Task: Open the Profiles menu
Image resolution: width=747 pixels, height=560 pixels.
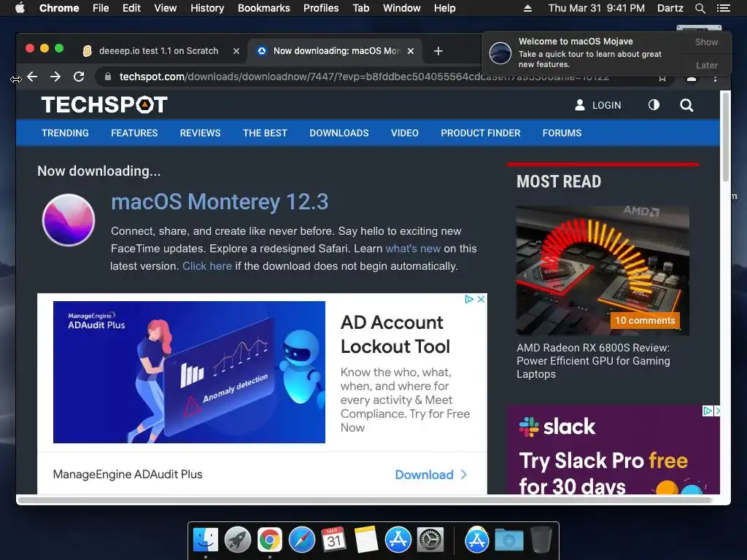Action: coord(321,8)
